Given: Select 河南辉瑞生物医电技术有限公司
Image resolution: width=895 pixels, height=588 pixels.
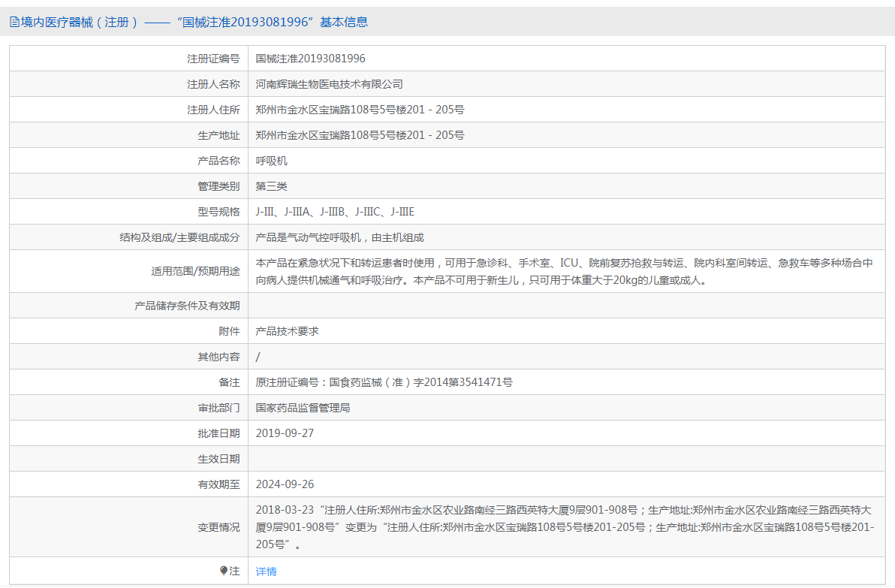Looking at the screenshot, I should tap(330, 85).
